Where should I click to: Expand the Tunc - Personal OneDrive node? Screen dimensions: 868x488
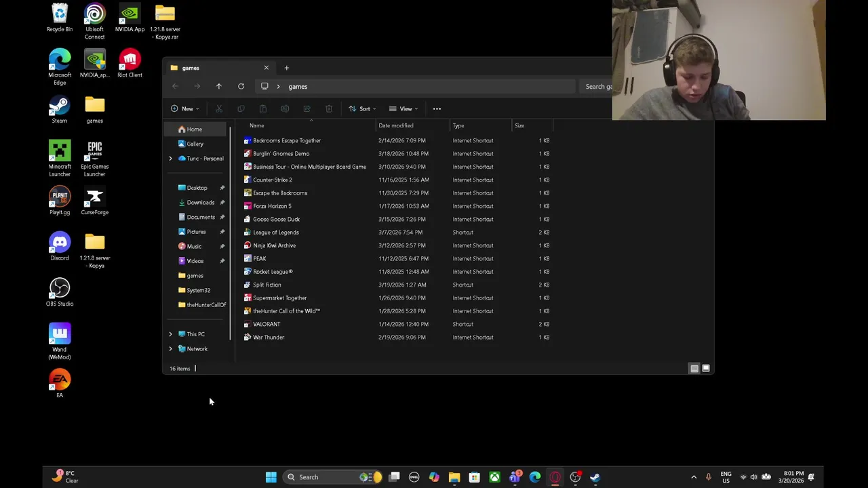click(170, 159)
